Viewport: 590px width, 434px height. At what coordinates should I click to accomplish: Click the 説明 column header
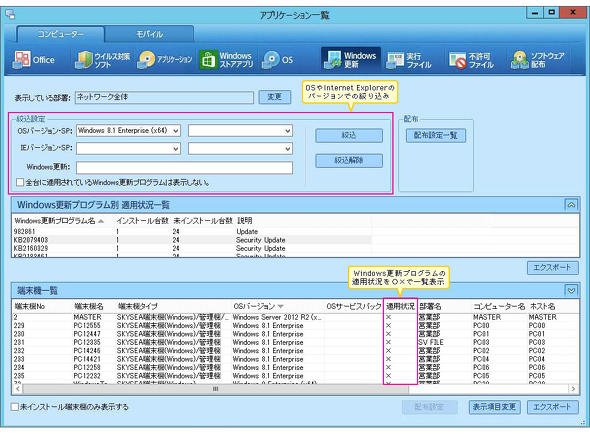[x=245, y=221]
